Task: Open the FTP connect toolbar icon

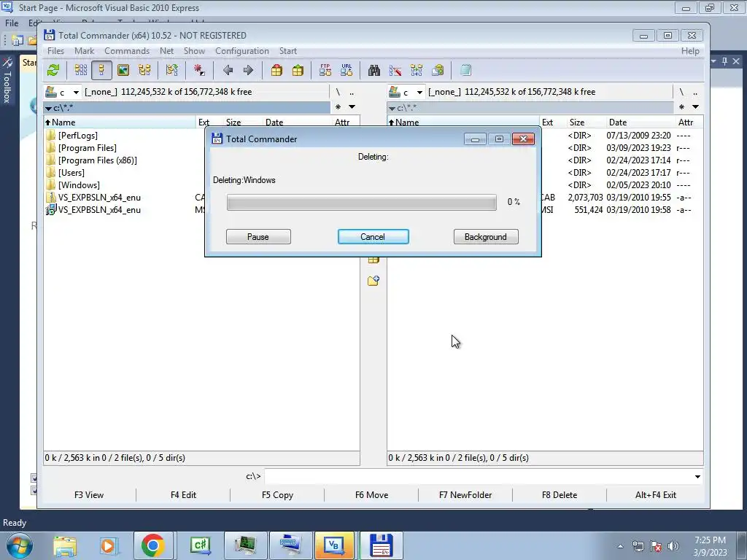Action: pyautogui.click(x=325, y=71)
